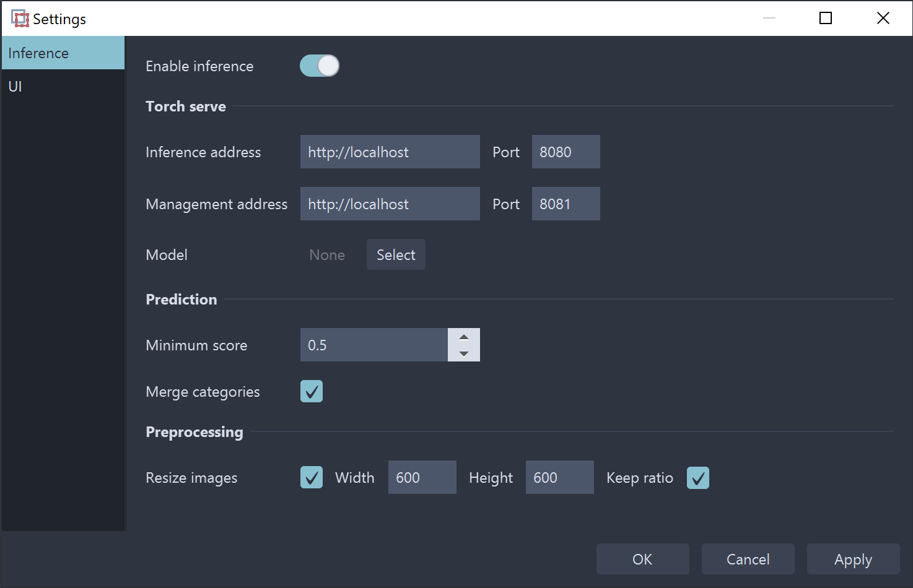
Task: Focus the Inference port 8080 field
Action: (x=566, y=152)
